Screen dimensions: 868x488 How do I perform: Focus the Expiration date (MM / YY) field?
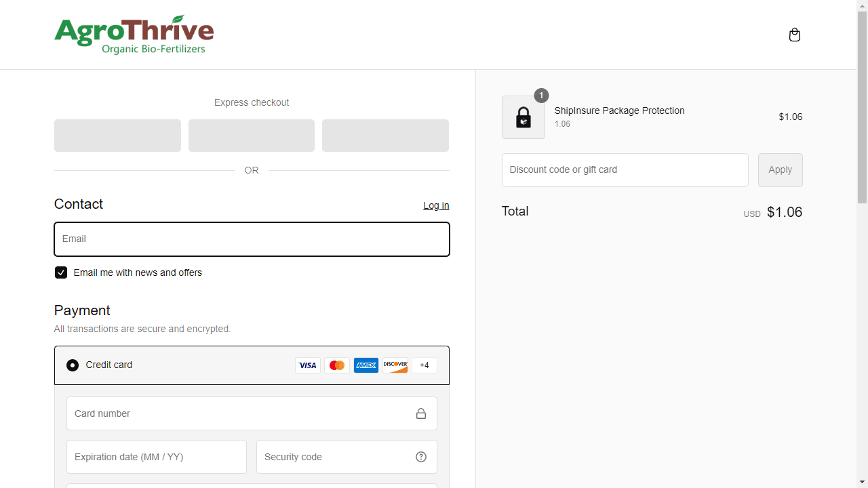pyautogui.click(x=157, y=457)
